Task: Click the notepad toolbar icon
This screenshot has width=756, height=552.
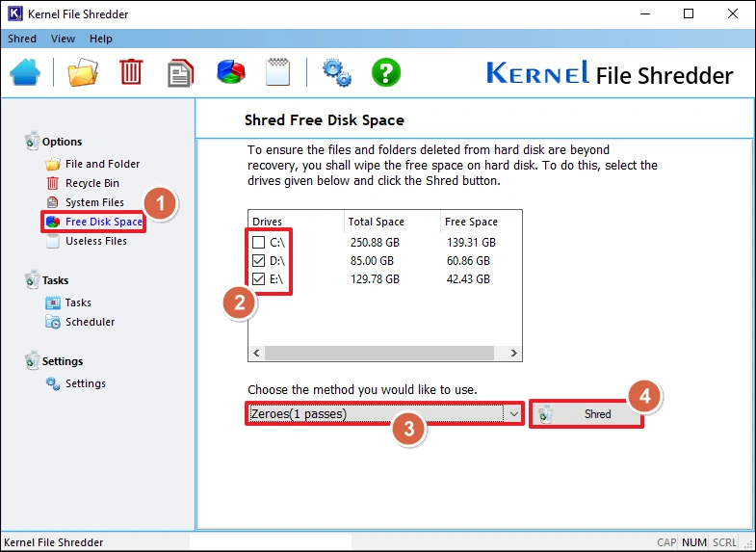Action: click(277, 73)
